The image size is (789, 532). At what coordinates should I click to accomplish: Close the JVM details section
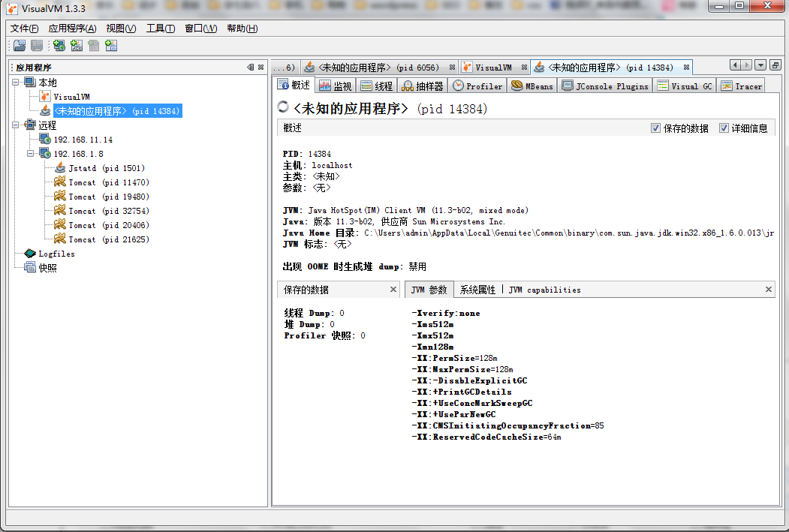click(769, 289)
